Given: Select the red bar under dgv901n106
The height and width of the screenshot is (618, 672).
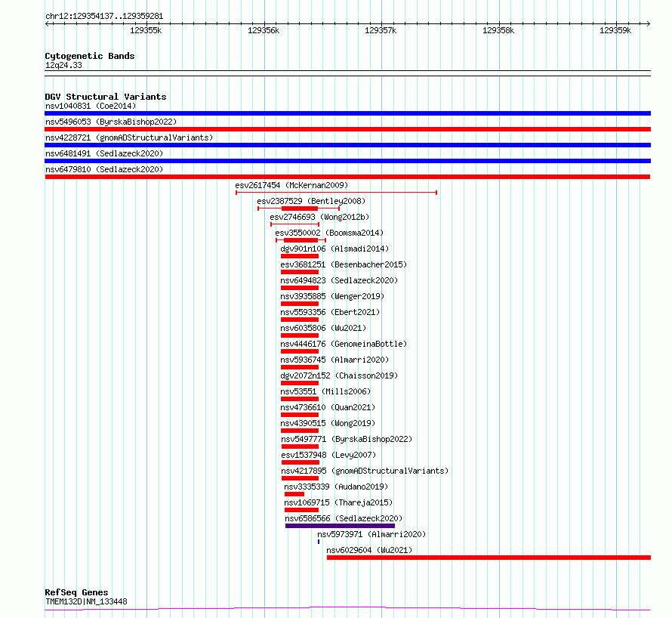Looking at the screenshot, I should 300,256.
